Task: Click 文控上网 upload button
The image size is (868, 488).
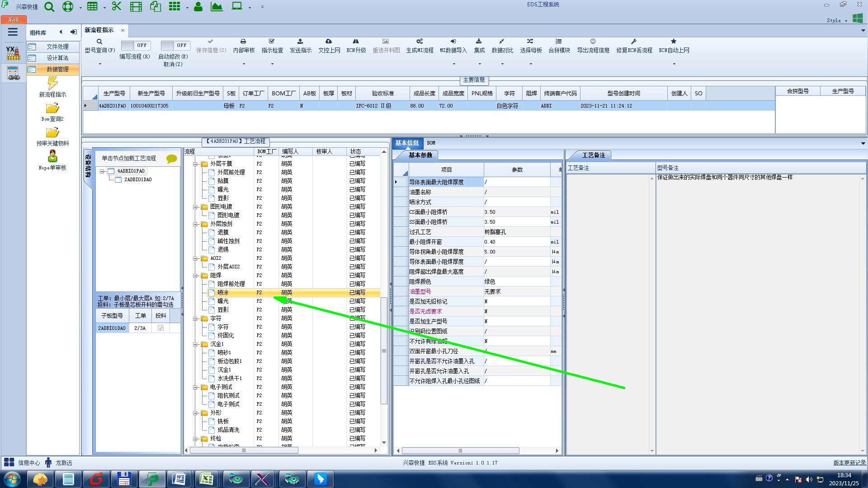Action: pos(329,46)
